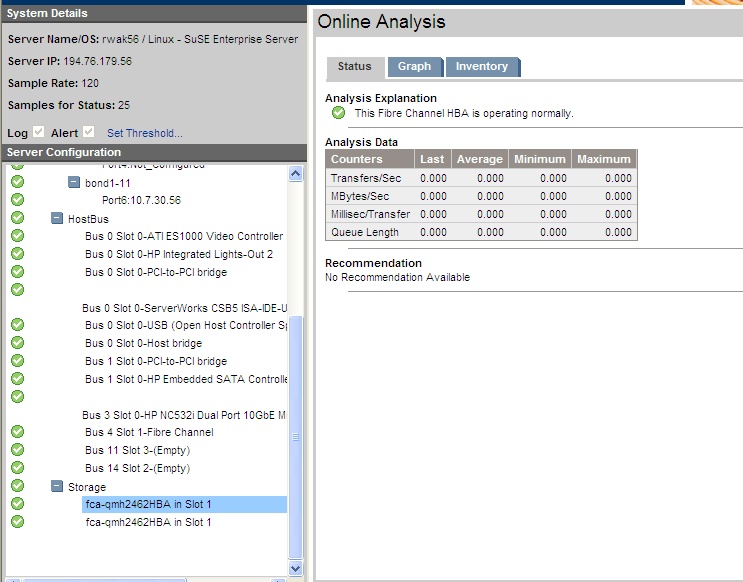Click the tree scrollbar down arrow
Viewport: 743px width, 582px height.
point(295,567)
